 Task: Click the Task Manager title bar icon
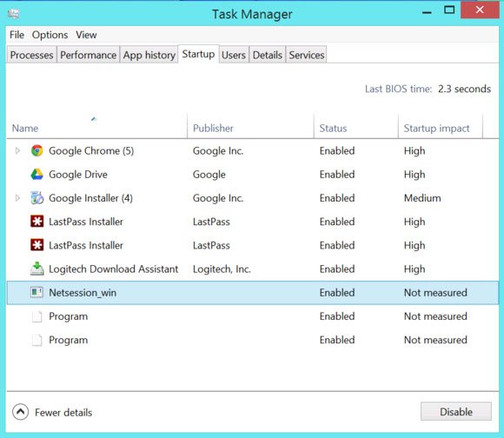click(14, 14)
